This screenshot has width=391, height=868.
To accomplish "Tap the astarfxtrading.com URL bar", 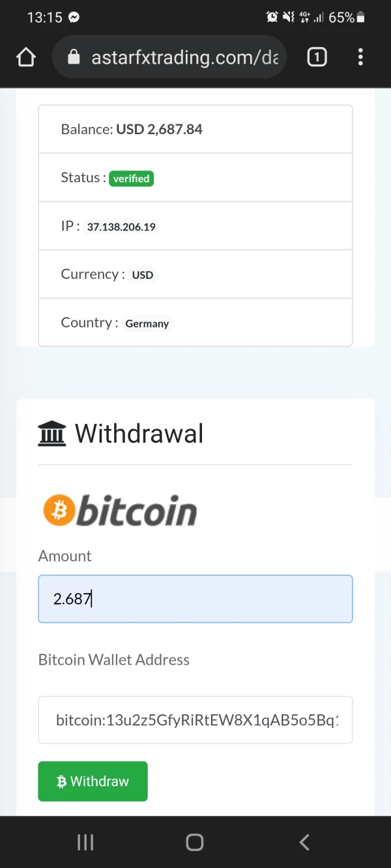I will click(184, 57).
